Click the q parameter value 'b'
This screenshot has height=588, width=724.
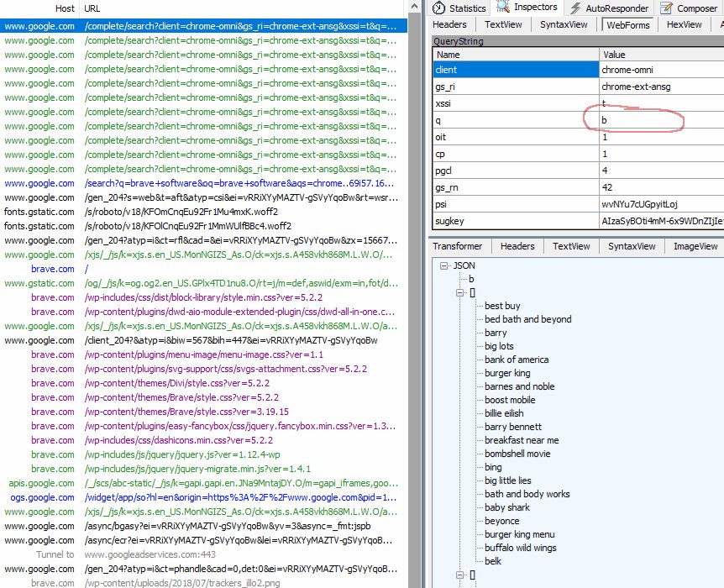coord(604,120)
